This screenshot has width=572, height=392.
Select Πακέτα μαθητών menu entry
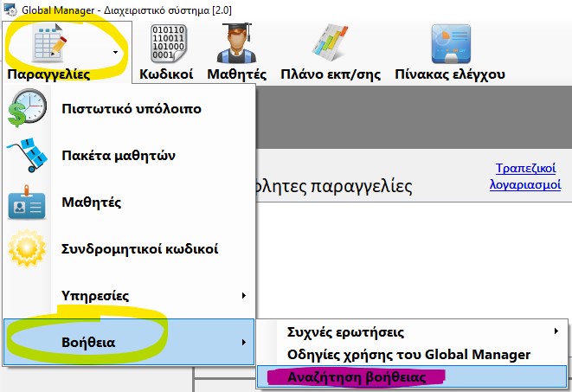pos(129,156)
